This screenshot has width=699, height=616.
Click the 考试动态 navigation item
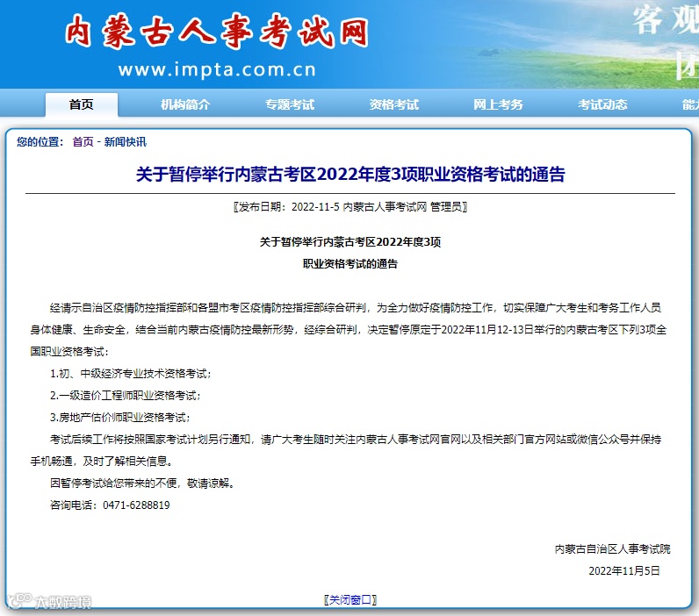(602, 104)
